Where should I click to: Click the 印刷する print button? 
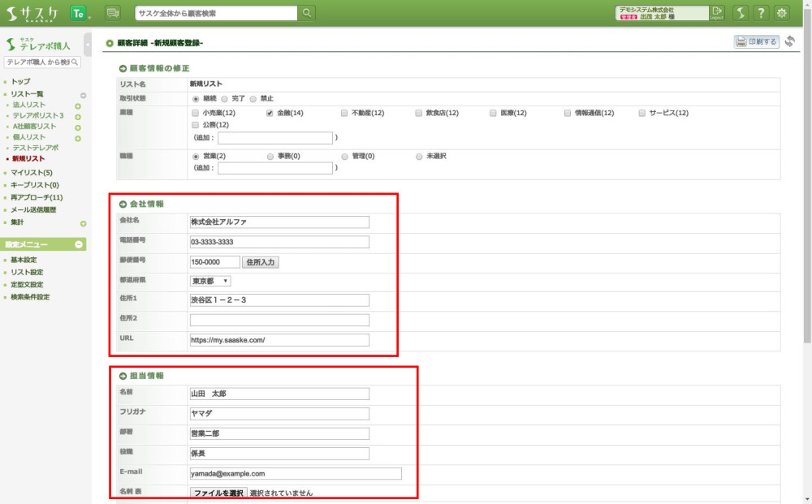(x=757, y=41)
